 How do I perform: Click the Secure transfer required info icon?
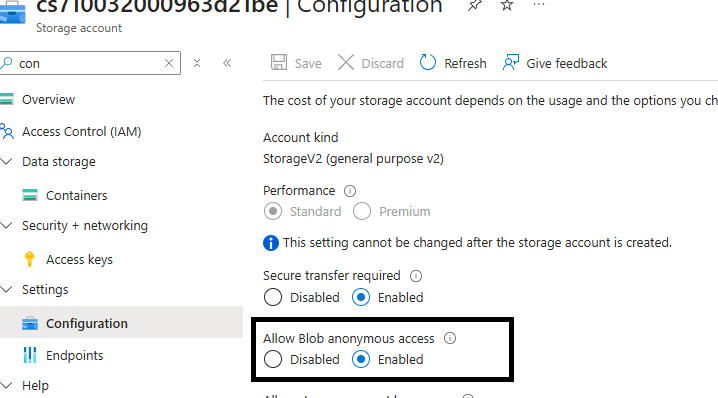click(416, 276)
